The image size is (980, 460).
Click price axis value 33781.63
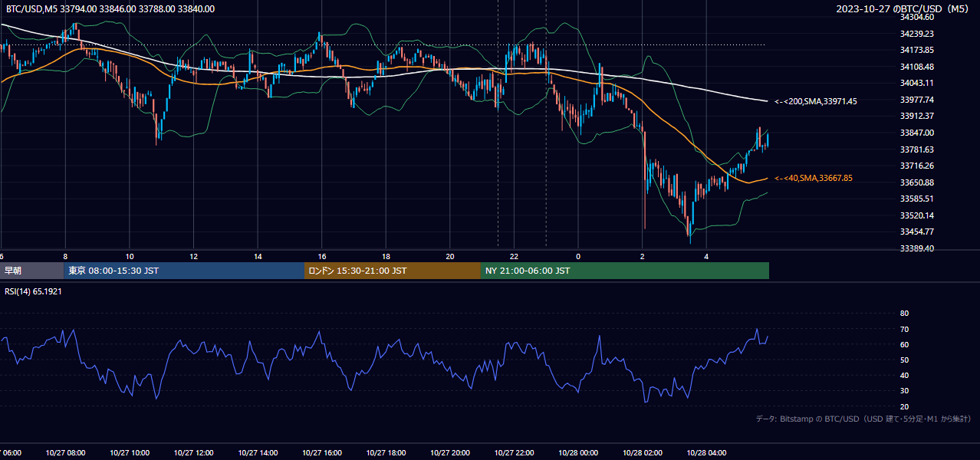[918, 149]
